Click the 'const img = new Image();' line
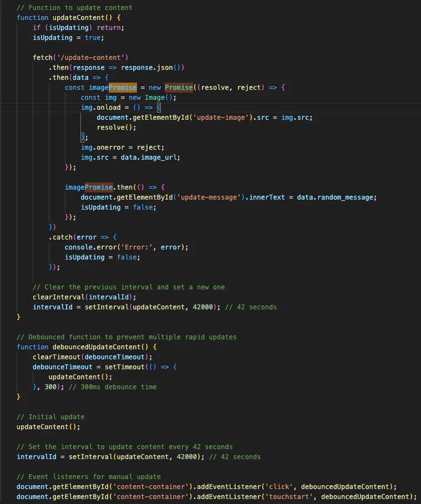 pos(128,97)
